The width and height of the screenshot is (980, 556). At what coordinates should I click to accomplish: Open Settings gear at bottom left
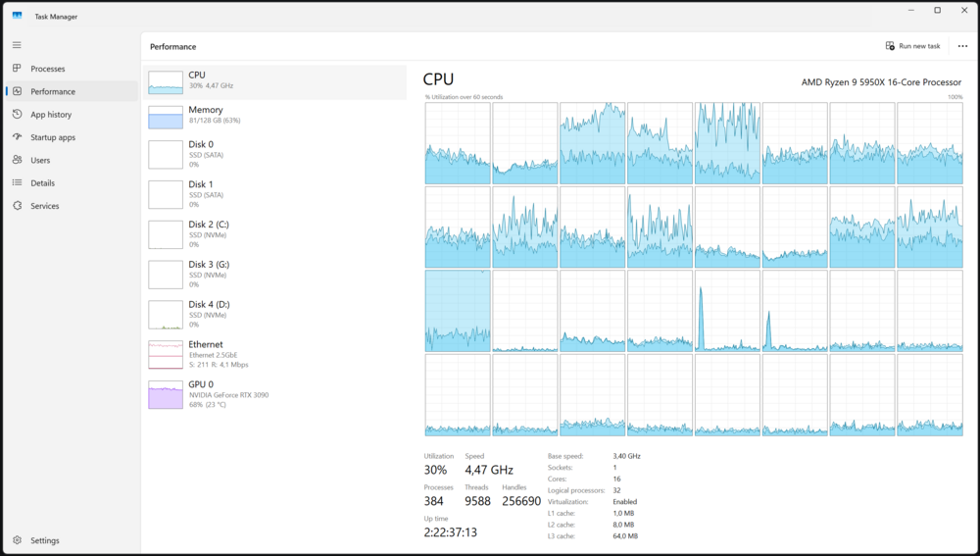(17, 539)
